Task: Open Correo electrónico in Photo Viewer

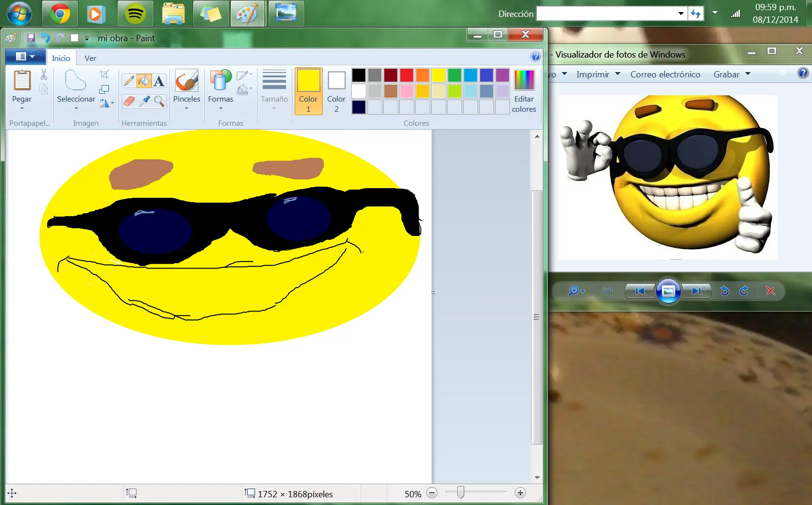Action: click(x=665, y=74)
